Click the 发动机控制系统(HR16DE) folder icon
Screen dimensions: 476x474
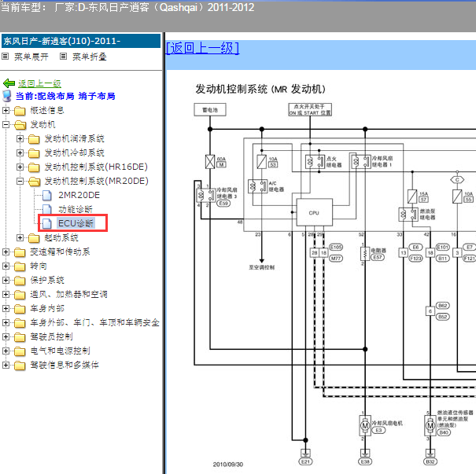pos(34,167)
